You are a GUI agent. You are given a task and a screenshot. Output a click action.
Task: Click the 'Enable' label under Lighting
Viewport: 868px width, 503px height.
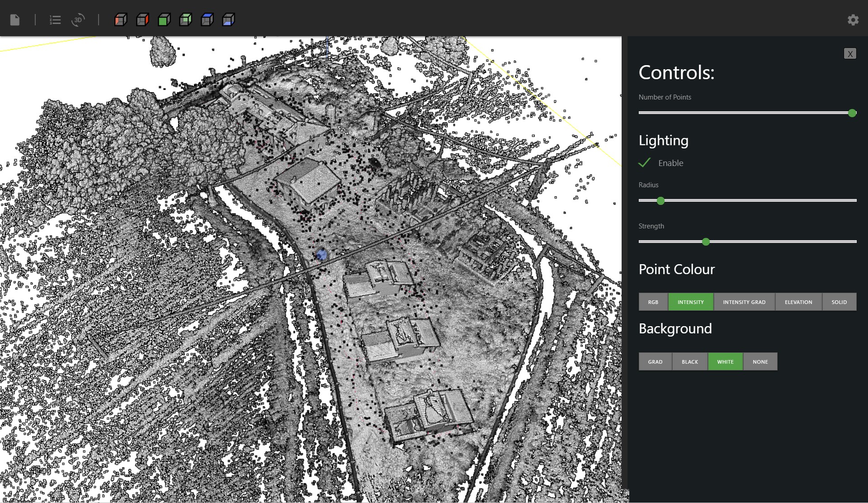pyautogui.click(x=670, y=163)
